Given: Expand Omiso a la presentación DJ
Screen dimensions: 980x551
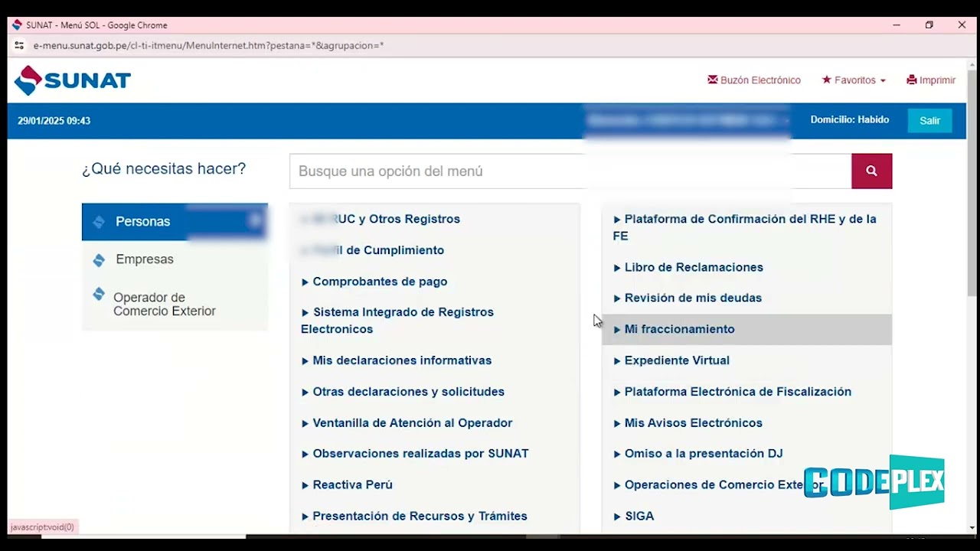Looking at the screenshot, I should click(698, 454).
